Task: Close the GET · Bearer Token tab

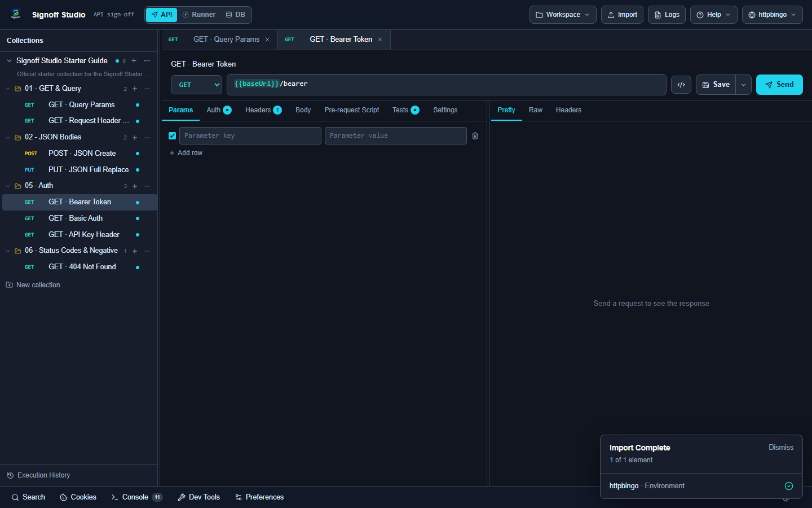Action: tap(380, 40)
